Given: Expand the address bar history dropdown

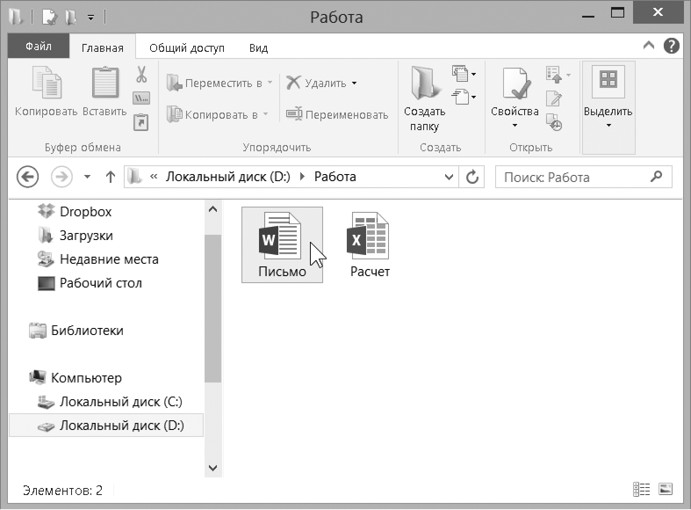Looking at the screenshot, I should [x=449, y=177].
